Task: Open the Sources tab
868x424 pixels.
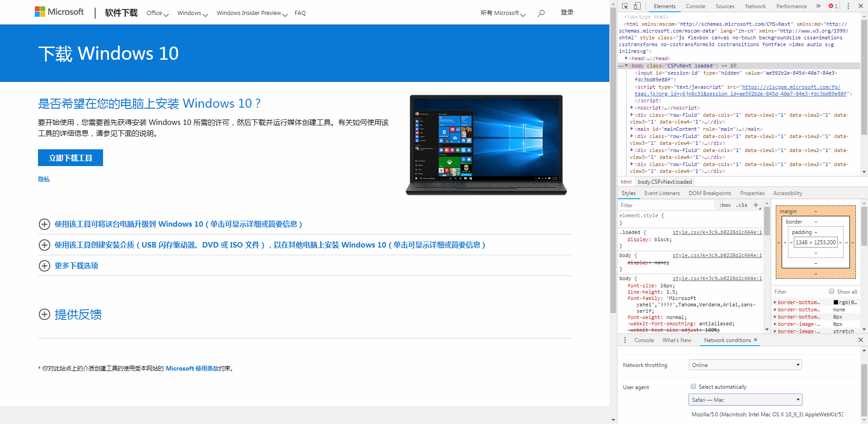Action: point(725,6)
